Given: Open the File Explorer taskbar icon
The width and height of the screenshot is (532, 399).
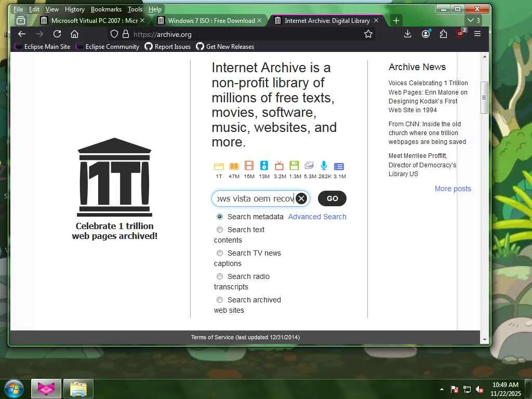Looking at the screenshot, I should coord(78,389).
